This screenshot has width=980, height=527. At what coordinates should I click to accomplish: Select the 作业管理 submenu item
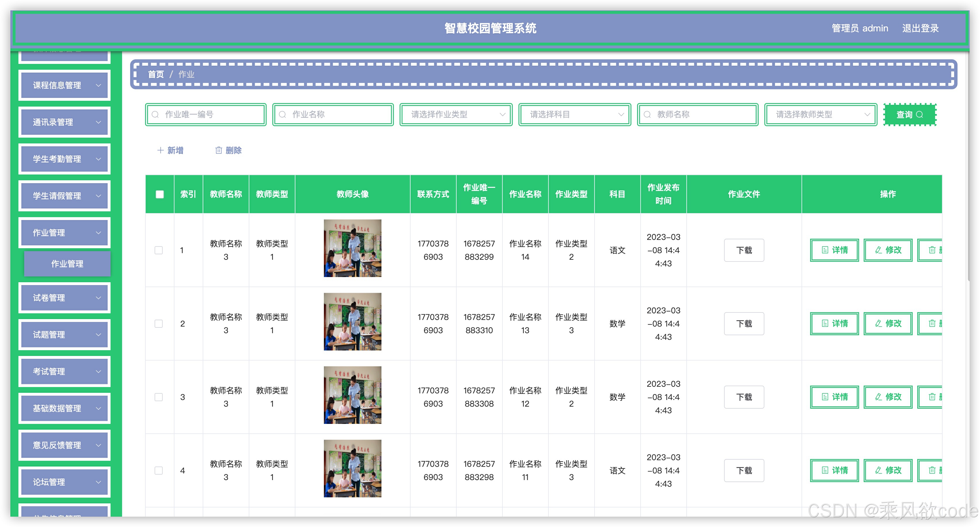point(67,264)
